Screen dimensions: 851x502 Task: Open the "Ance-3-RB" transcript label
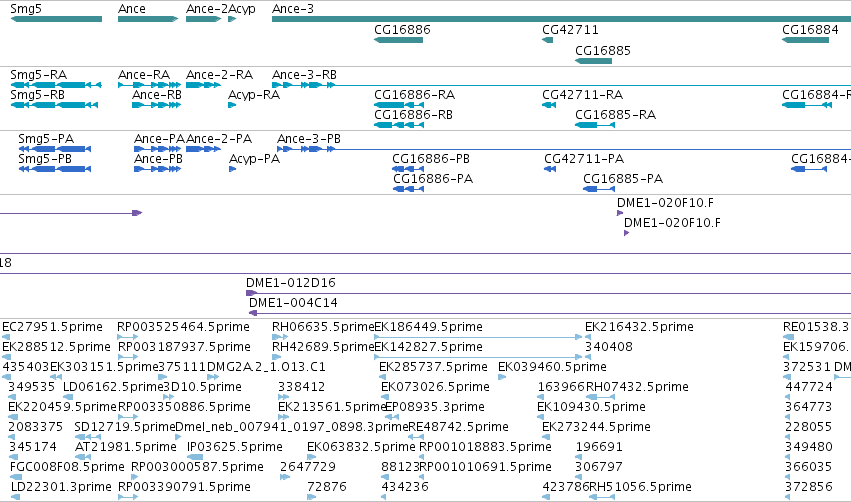click(304, 74)
